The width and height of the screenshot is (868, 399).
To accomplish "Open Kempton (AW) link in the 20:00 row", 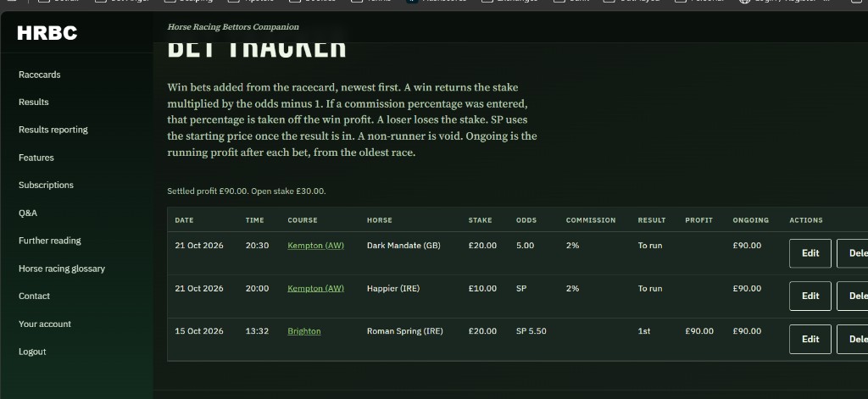I will click(315, 288).
